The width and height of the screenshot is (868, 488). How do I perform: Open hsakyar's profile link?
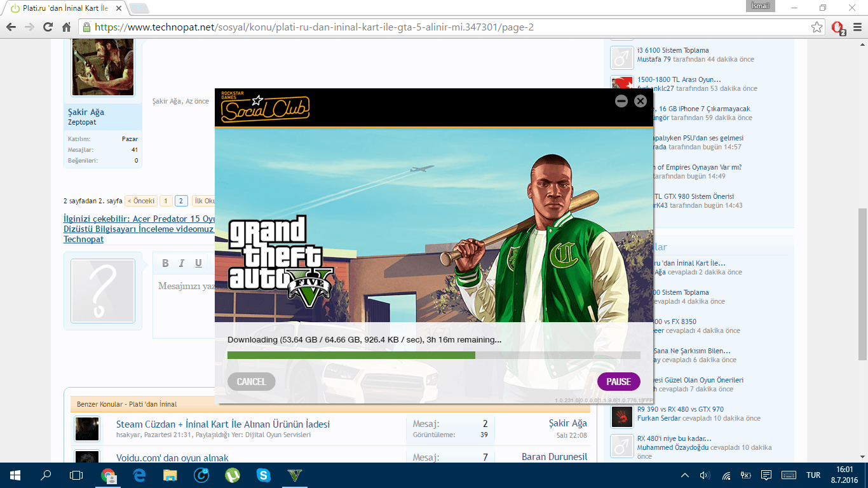click(129, 435)
